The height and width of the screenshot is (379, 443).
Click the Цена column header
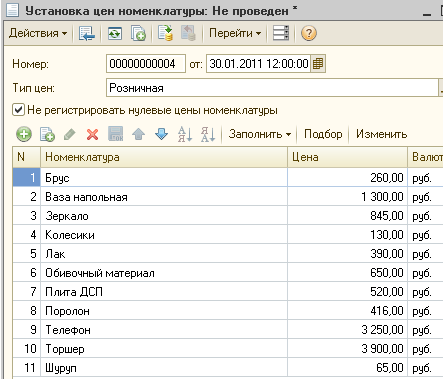click(347, 157)
